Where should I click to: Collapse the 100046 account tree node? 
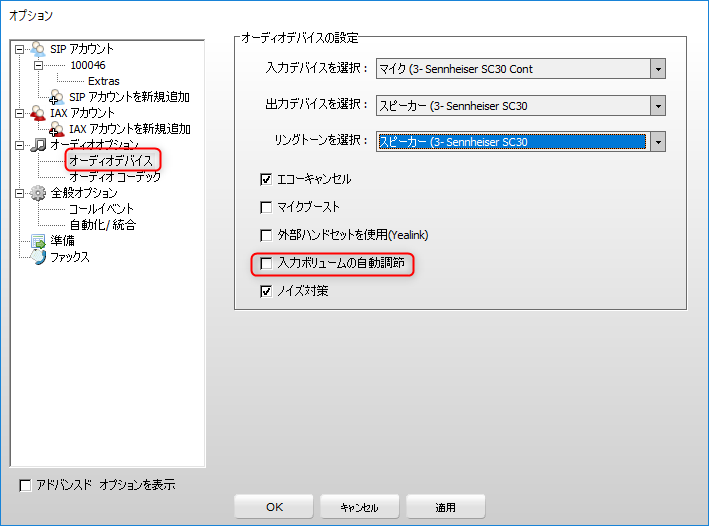[38, 65]
